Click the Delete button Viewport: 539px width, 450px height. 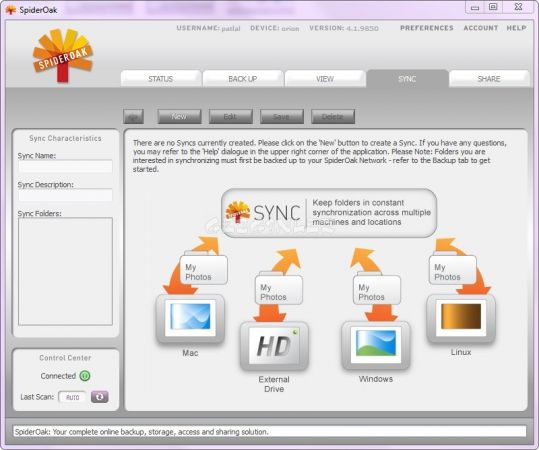pos(333,117)
